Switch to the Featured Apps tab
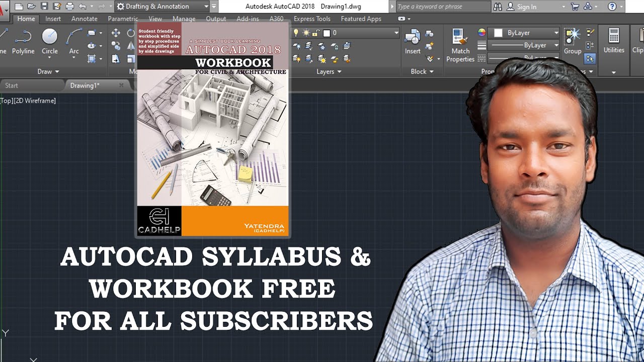644x362 pixels. (361, 19)
